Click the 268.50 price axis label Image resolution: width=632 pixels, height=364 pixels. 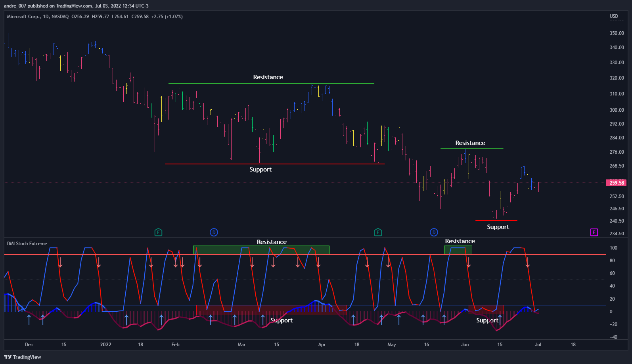coord(617,166)
